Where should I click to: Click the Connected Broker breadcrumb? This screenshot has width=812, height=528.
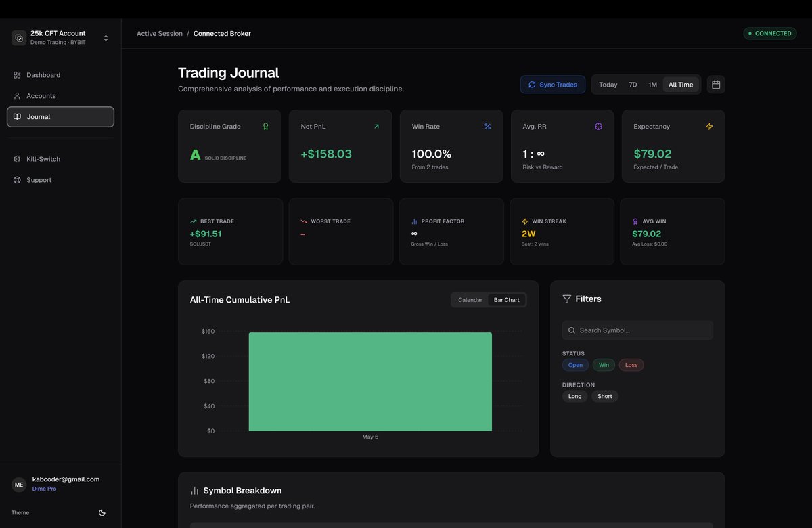(222, 34)
